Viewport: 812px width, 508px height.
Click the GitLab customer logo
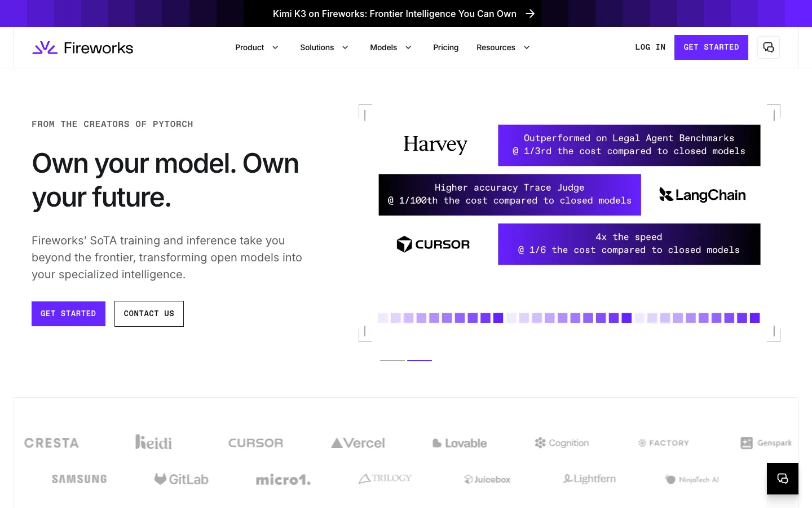pyautogui.click(x=181, y=479)
